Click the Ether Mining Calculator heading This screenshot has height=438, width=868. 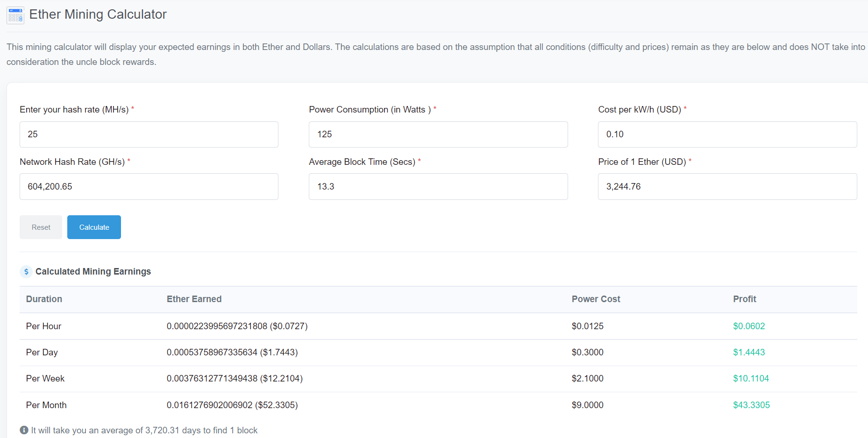coord(98,14)
